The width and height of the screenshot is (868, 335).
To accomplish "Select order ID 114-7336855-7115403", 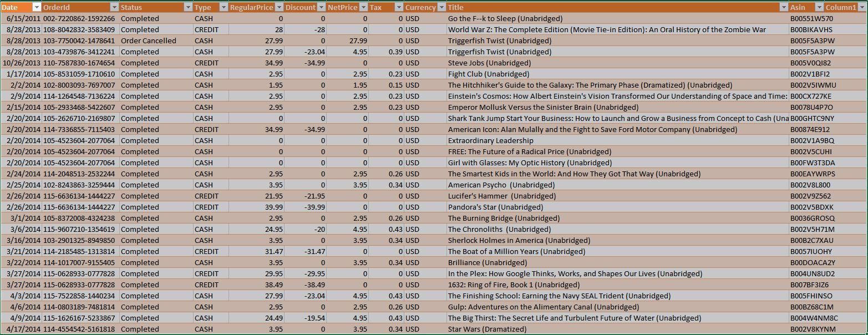I will click(x=79, y=129).
